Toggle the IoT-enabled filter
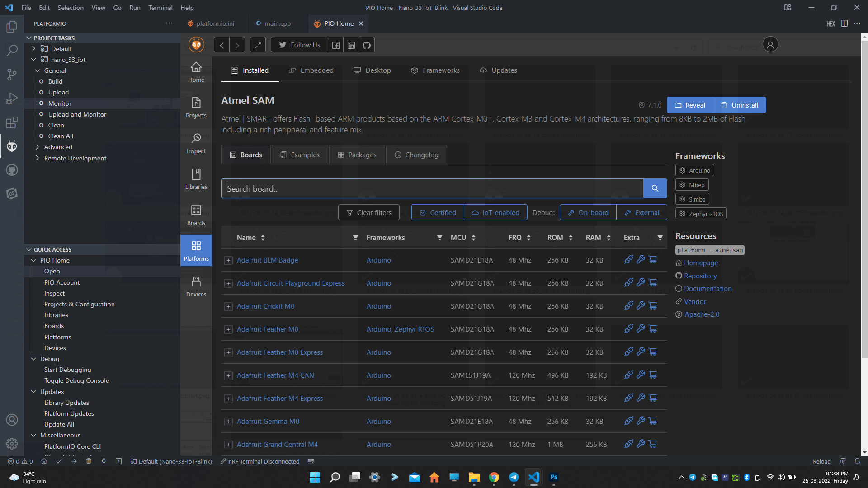The height and width of the screenshot is (488, 868). pyautogui.click(x=495, y=212)
